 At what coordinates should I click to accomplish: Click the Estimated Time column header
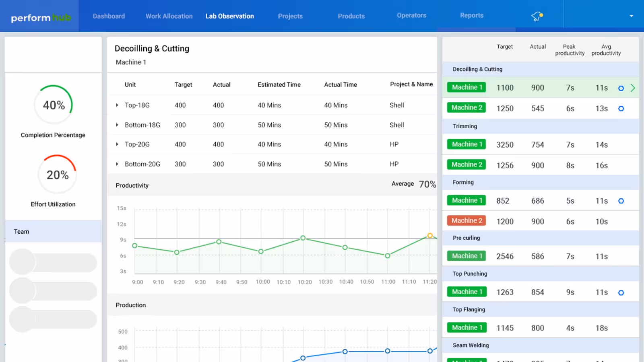coord(279,84)
